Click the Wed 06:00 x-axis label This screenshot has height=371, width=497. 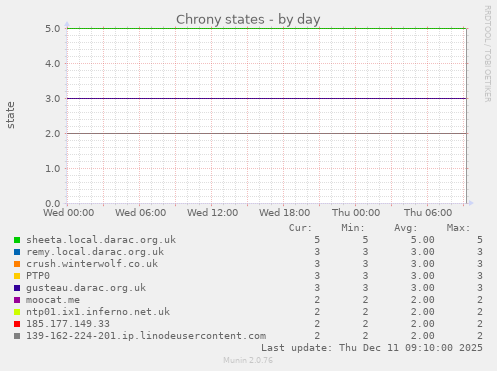[x=141, y=213]
